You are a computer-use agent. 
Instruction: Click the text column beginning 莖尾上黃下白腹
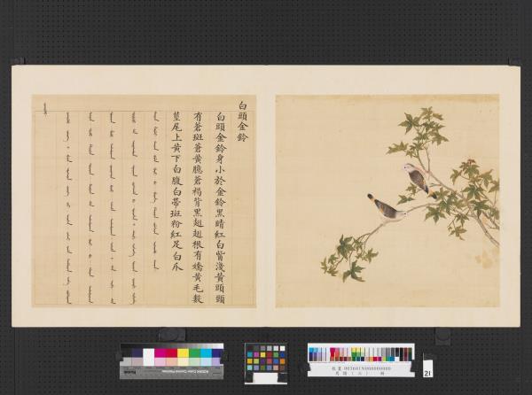pyautogui.click(x=176, y=192)
